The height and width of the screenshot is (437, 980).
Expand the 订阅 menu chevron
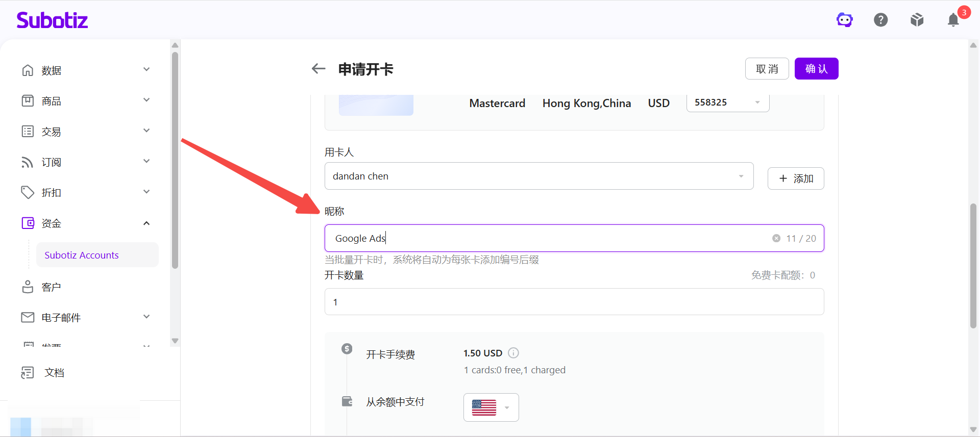pyautogui.click(x=146, y=161)
